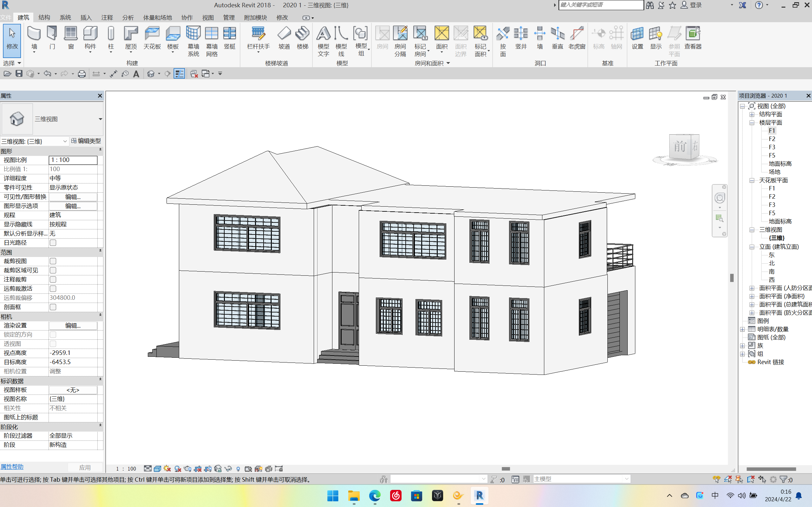Screen dimensions: 812x507
Task: Enable the 裁剪视图 checkbox
Action: pos(53,261)
